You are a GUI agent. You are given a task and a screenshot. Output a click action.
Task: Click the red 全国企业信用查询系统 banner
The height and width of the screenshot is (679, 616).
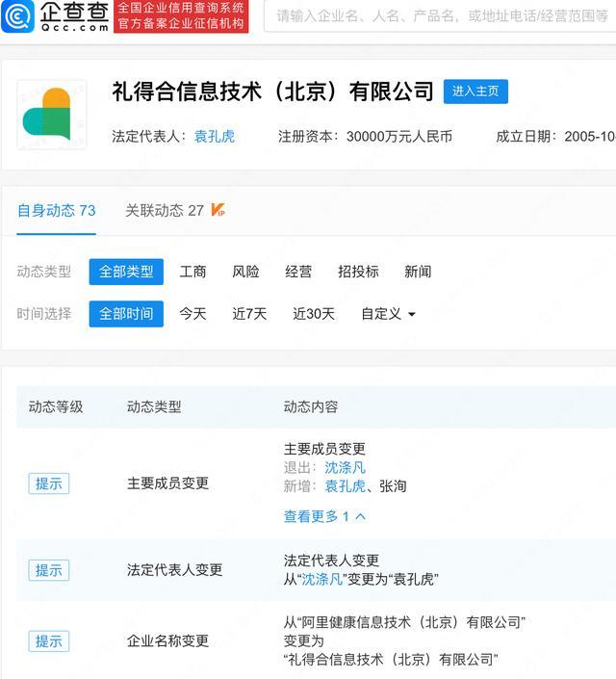coord(181,16)
